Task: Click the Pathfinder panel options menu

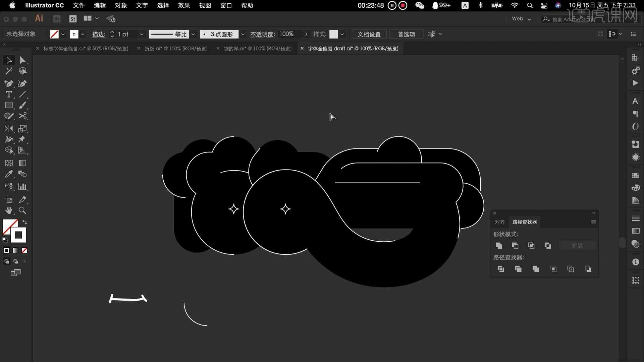Action: (x=593, y=222)
